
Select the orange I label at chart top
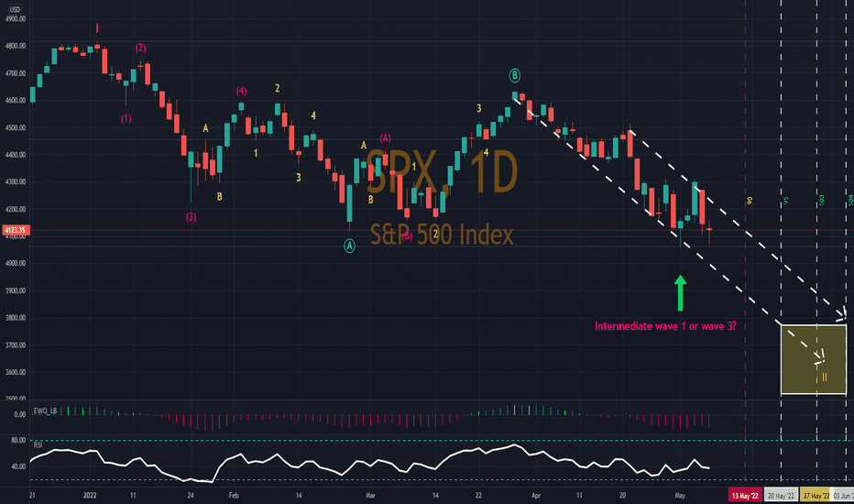click(97, 28)
